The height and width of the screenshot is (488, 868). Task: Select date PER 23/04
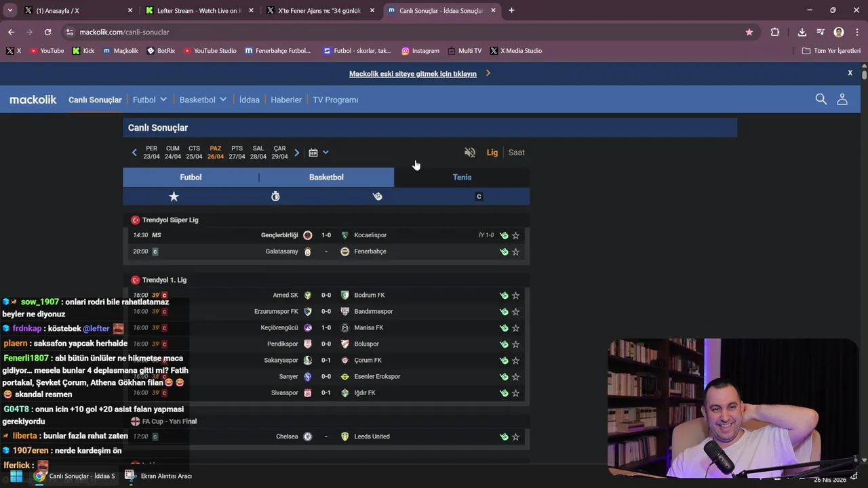pos(151,152)
